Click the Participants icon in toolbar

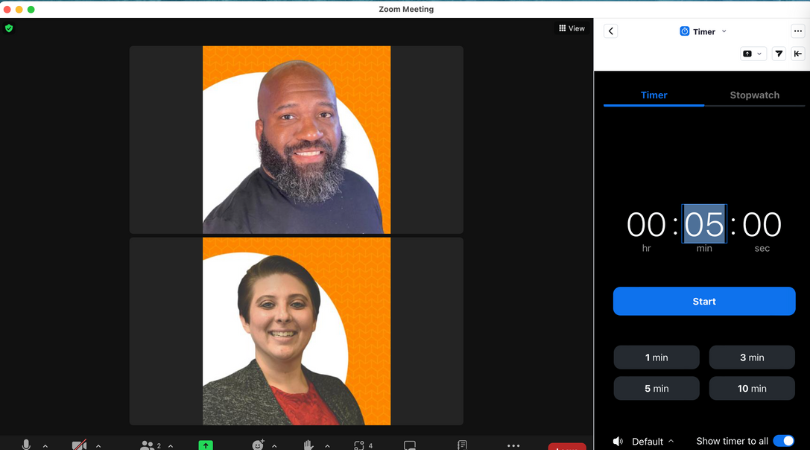pyautogui.click(x=148, y=445)
